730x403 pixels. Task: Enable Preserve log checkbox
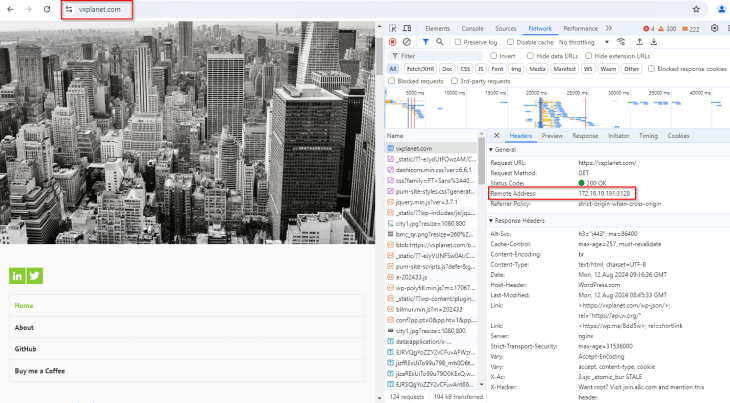pyautogui.click(x=460, y=42)
